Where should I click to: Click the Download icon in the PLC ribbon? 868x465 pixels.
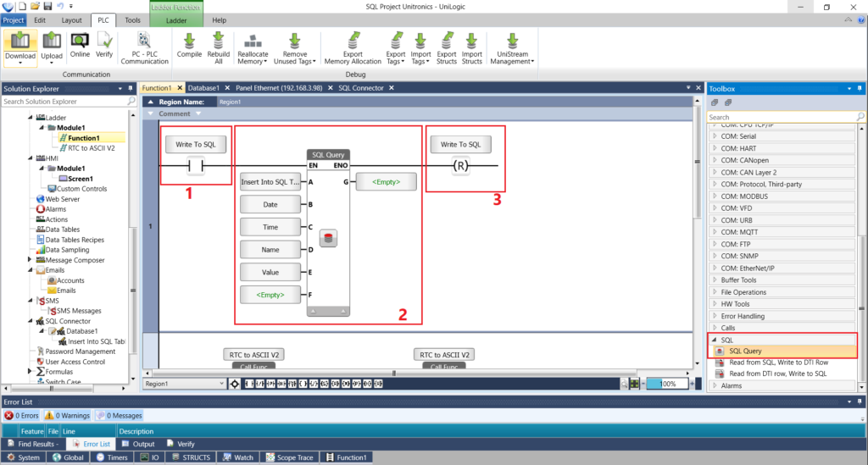(x=20, y=41)
